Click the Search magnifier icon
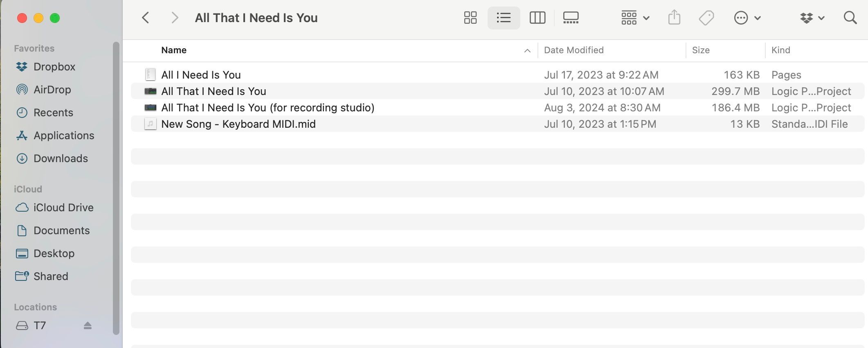 [850, 18]
